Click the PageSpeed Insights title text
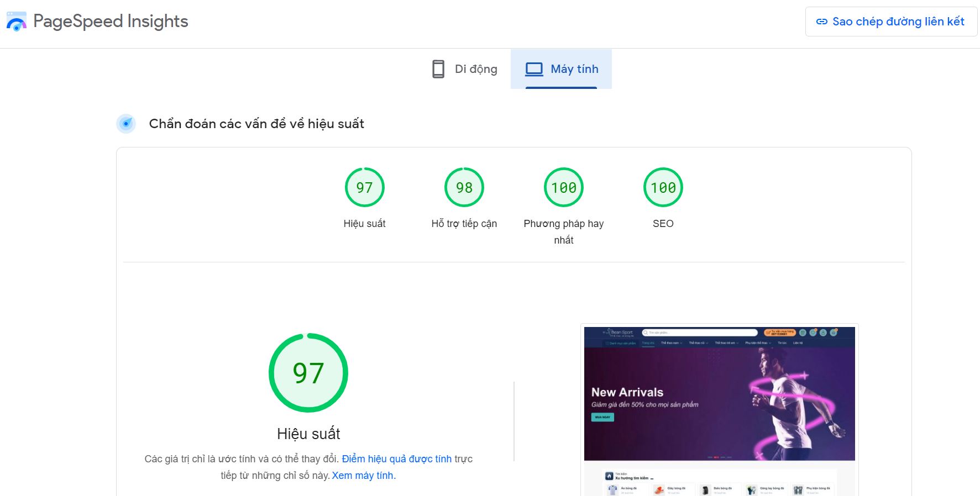This screenshot has height=496, width=980. coord(111,22)
